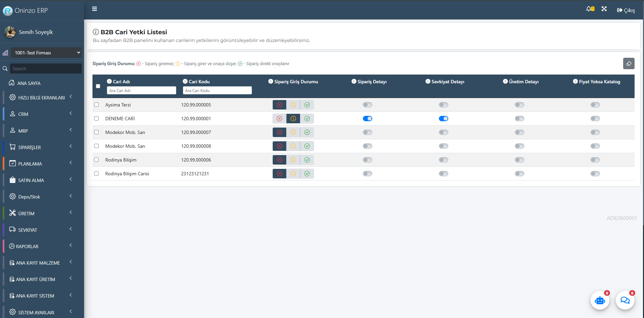Expand the SİPARİŞLER sidebar menu
Screen dimensions: 644x318
point(40,147)
